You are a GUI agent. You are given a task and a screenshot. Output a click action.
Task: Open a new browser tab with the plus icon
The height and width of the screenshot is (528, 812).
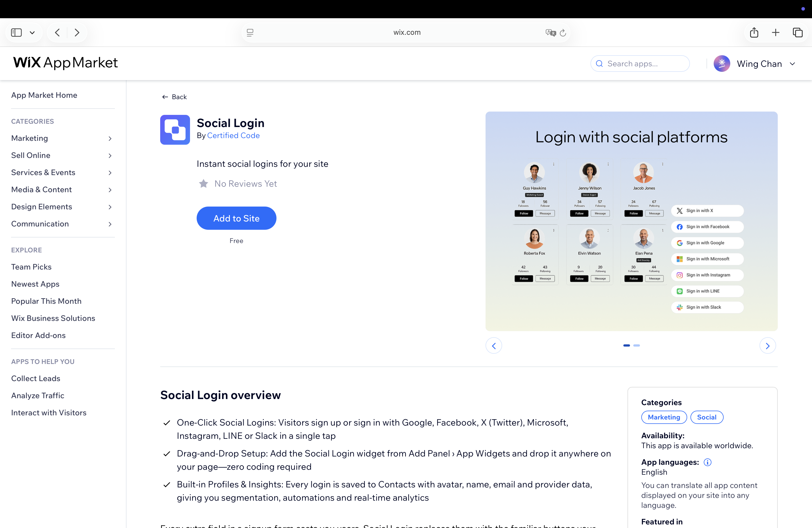coord(776,32)
